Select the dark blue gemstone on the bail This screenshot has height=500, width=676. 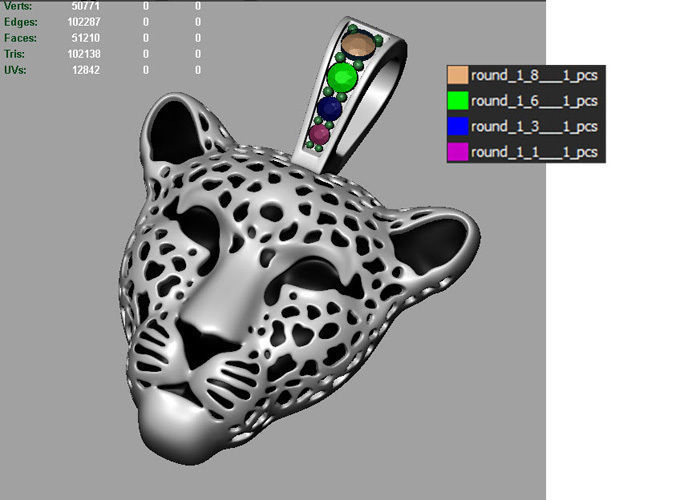330,109
